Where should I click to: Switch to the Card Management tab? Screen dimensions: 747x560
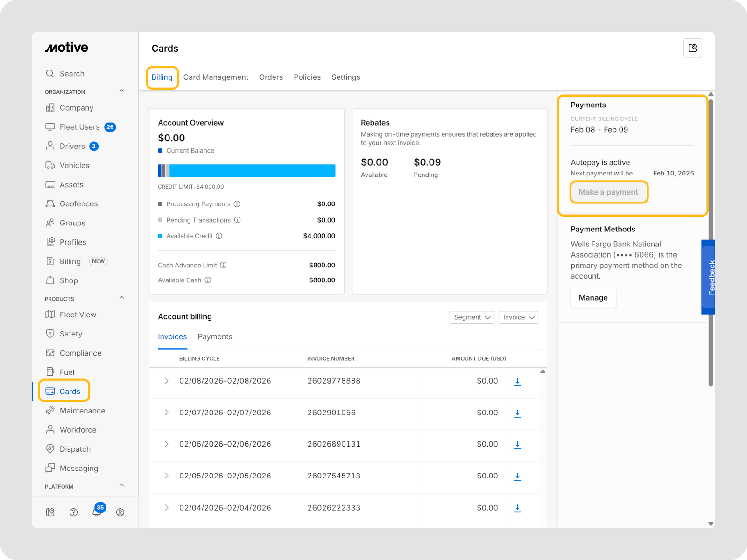[216, 77]
